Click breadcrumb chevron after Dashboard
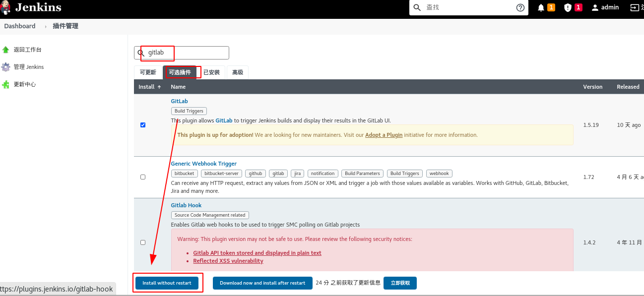Viewport: 644px width, 296px height. click(x=46, y=26)
